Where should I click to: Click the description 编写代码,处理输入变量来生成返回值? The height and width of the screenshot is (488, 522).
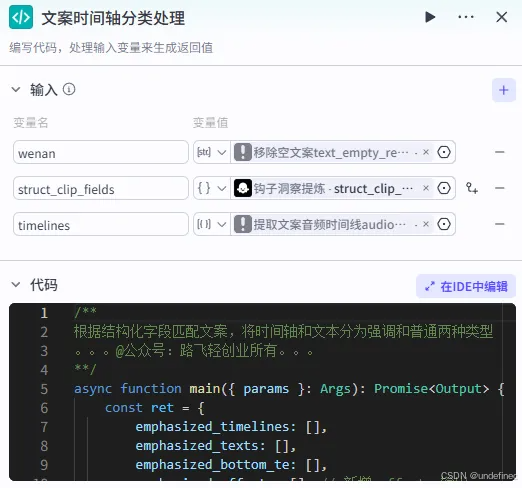111,48
